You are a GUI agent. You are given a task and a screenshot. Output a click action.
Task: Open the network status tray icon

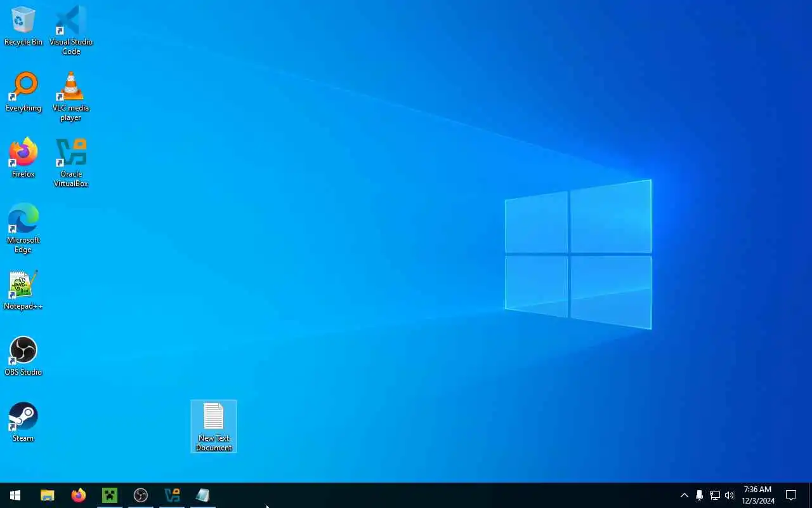coord(714,495)
